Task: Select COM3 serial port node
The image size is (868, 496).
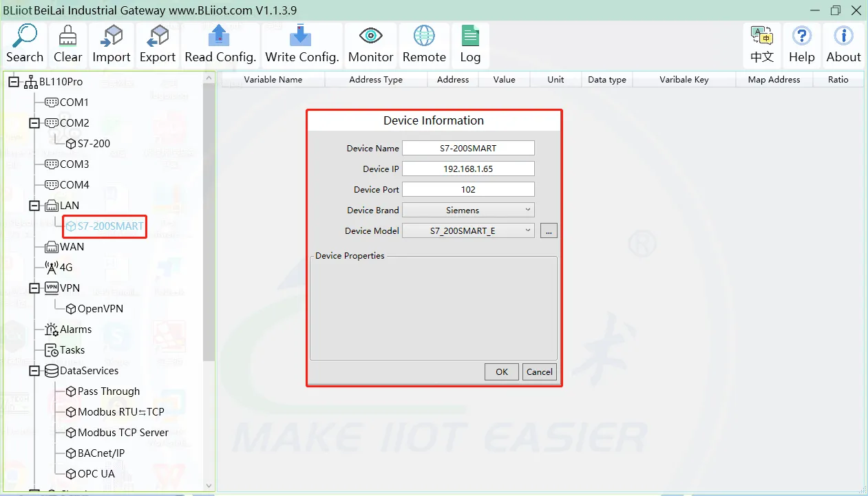Action: [67, 164]
